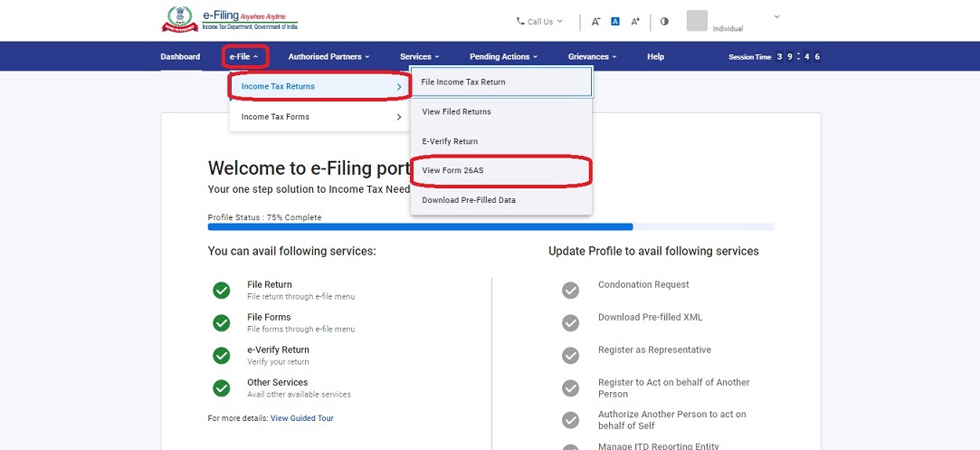The width and height of the screenshot is (980, 450).
Task: Click the e-Filing portal logo
Action: click(230, 20)
